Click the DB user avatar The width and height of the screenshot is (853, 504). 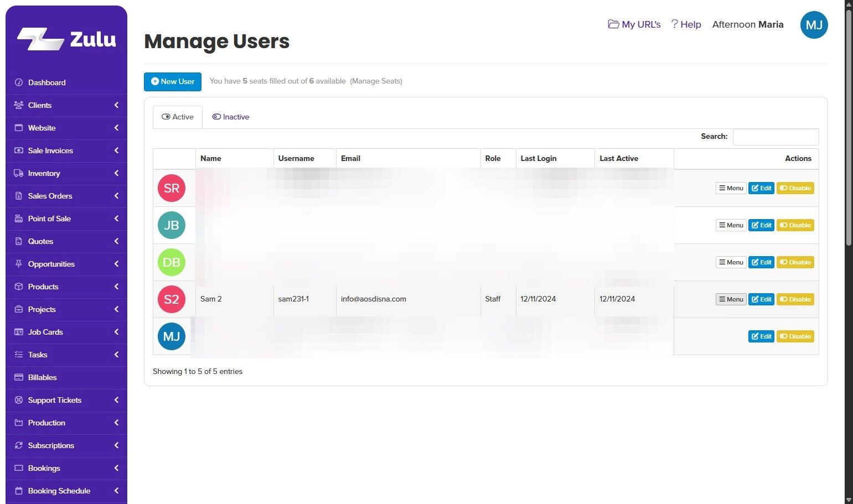[x=172, y=262]
